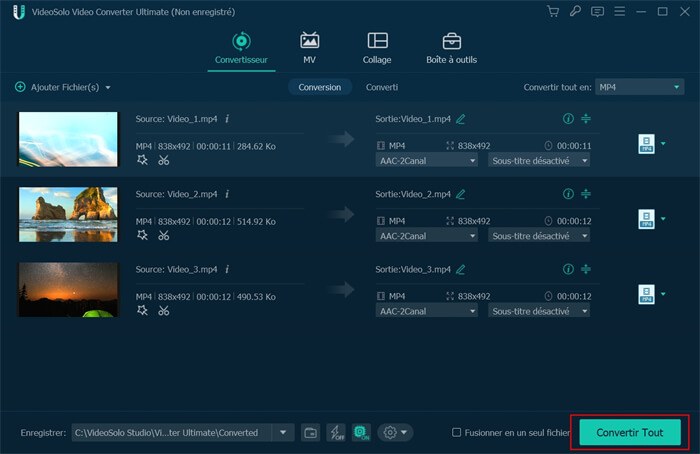Toggle the GPU hardware acceleration ON icon
This screenshot has height=454, width=700.
click(361, 433)
